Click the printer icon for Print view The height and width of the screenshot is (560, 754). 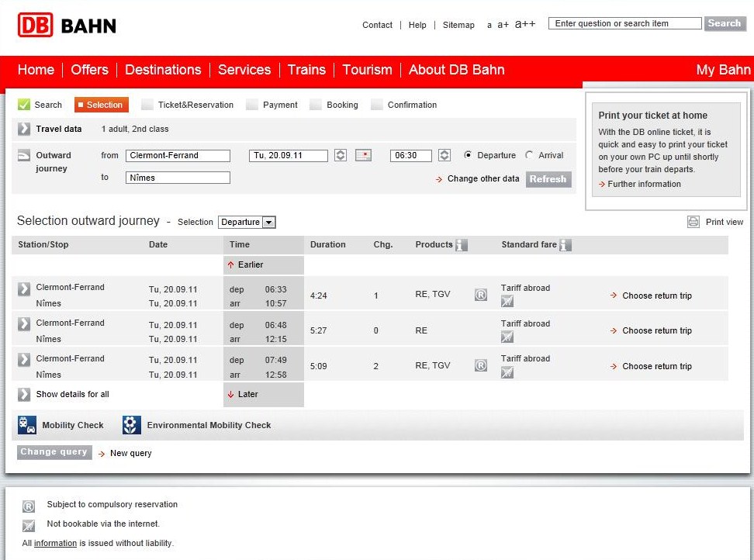[x=693, y=222]
